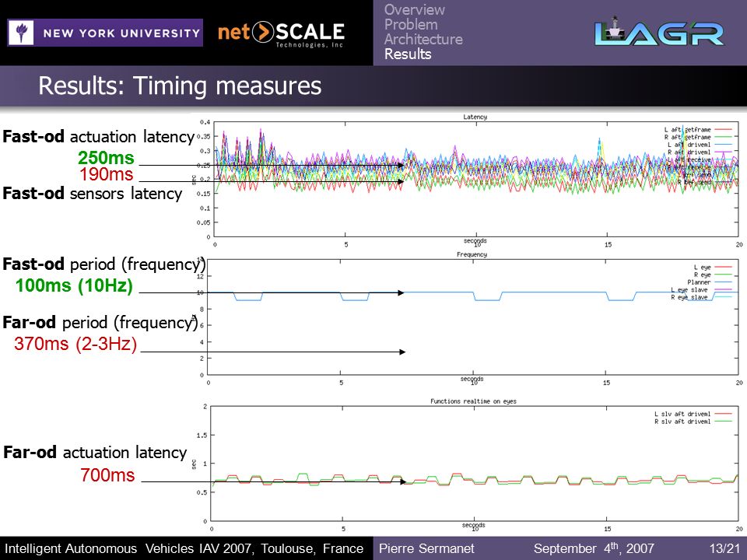Select the "Far-od period (frequency)" label
The width and height of the screenshot is (747, 560).
click(100, 322)
